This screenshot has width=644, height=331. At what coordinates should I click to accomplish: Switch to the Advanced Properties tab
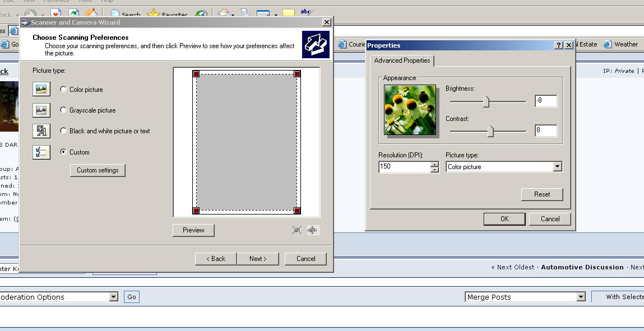(x=402, y=60)
